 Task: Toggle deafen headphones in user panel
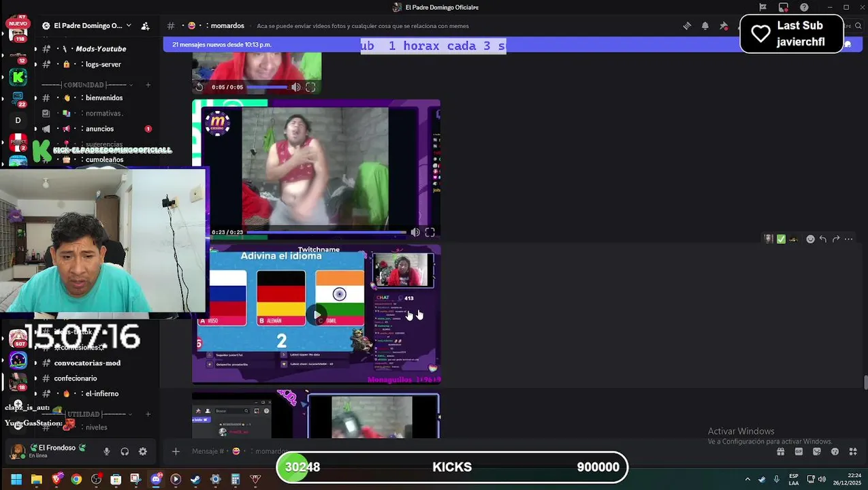[x=125, y=451]
